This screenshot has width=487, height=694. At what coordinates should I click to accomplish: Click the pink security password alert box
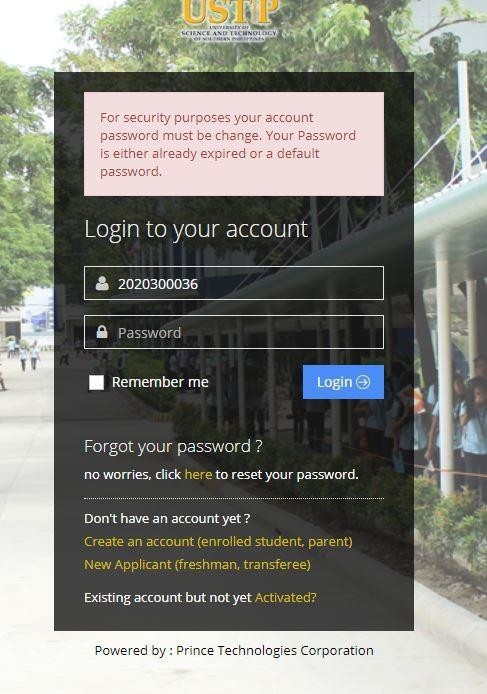click(x=234, y=144)
